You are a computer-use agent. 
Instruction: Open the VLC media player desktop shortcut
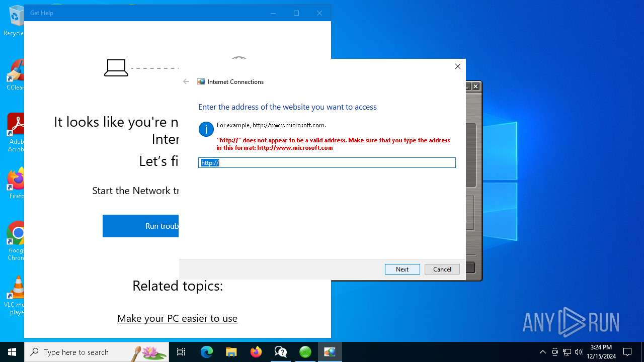(x=15, y=296)
